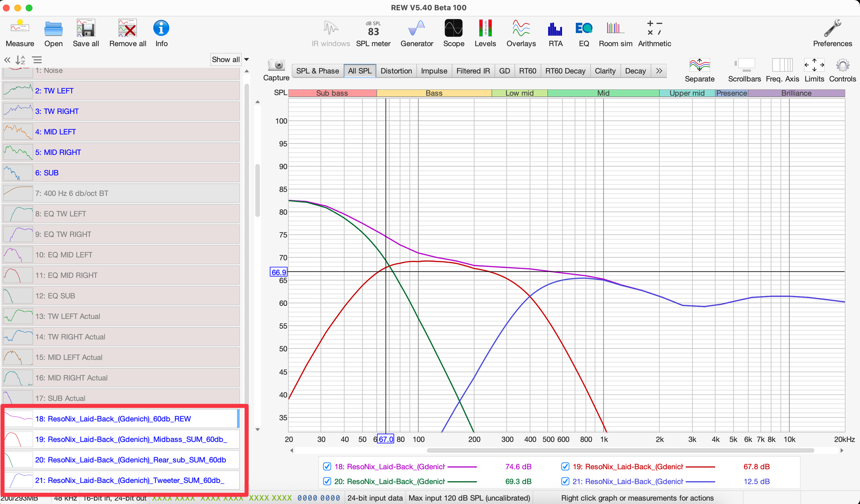Viewport: 860px width, 504px height.
Task: Switch to the Distortion tab
Action: click(x=396, y=71)
